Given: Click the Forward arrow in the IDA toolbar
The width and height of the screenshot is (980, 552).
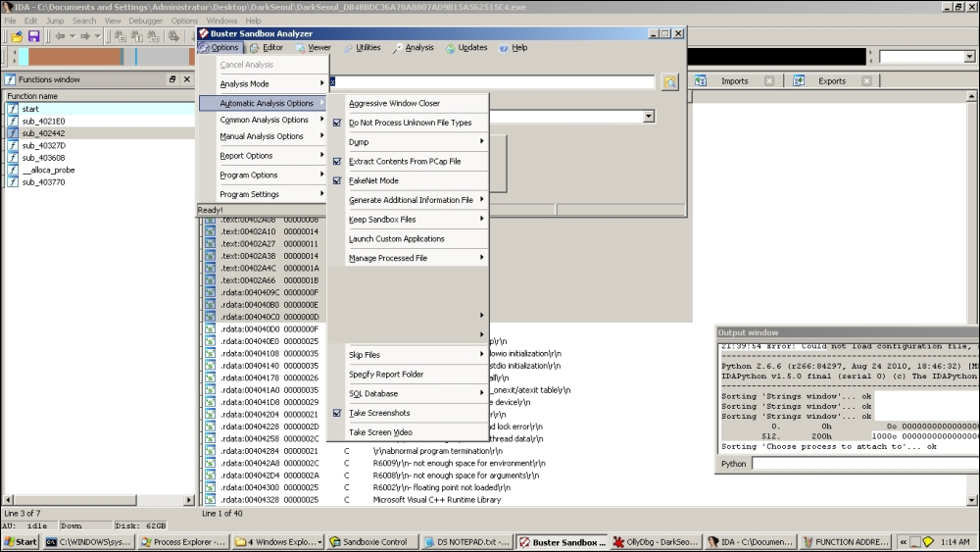Looking at the screenshot, I should [x=85, y=36].
